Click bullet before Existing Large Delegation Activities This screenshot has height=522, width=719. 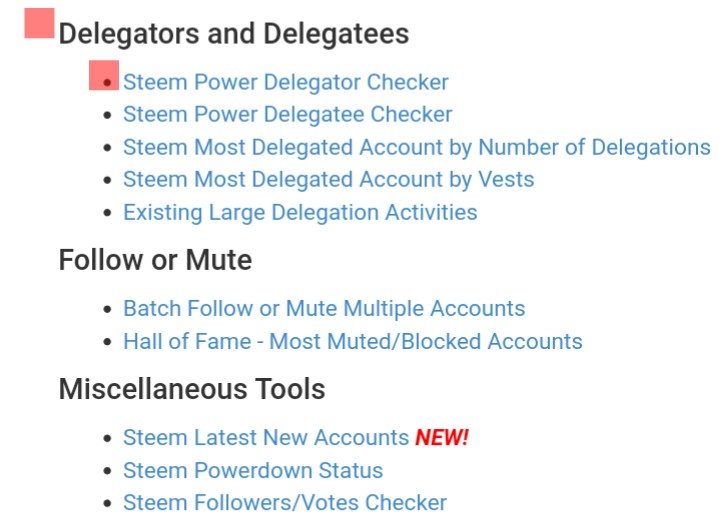click(x=108, y=213)
